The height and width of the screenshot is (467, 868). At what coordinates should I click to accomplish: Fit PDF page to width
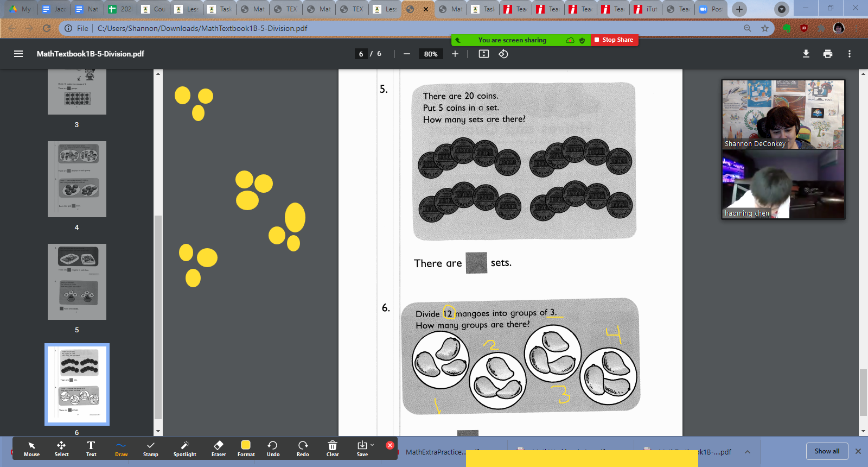[x=484, y=54]
